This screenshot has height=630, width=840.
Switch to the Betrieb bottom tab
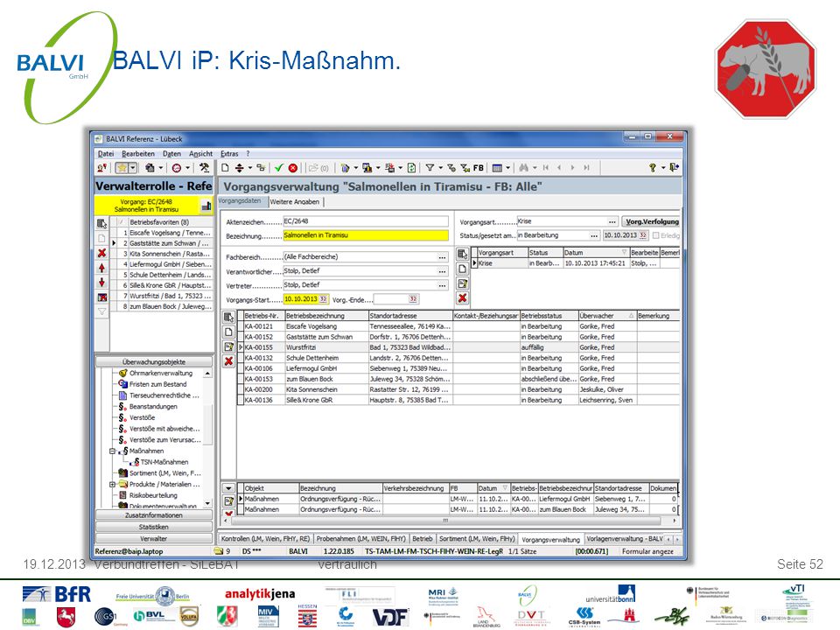click(422, 538)
